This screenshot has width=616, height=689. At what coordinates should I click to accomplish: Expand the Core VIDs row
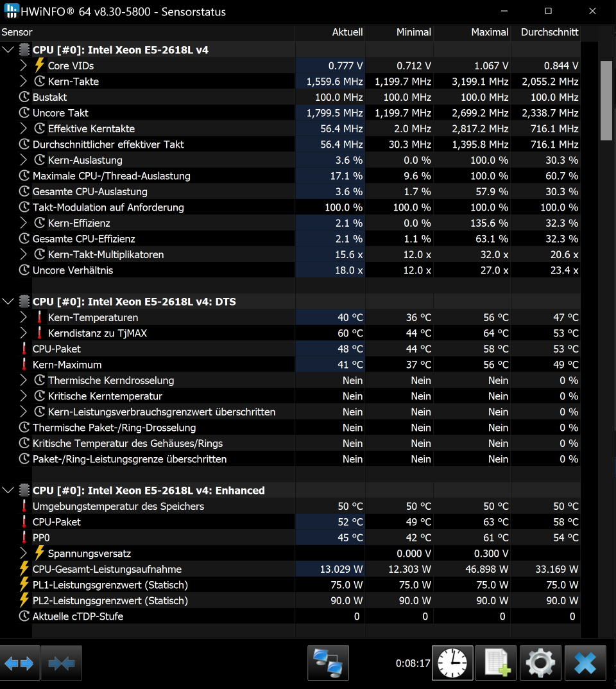(x=23, y=65)
